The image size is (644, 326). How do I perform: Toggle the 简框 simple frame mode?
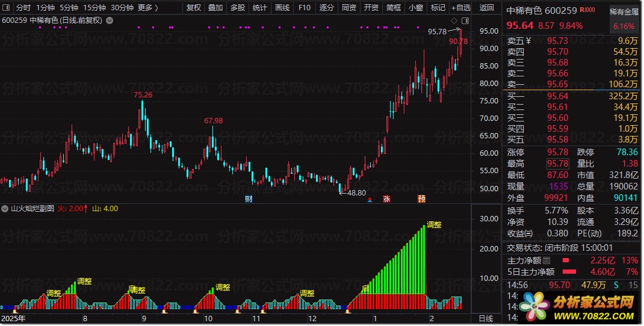coord(394,7)
